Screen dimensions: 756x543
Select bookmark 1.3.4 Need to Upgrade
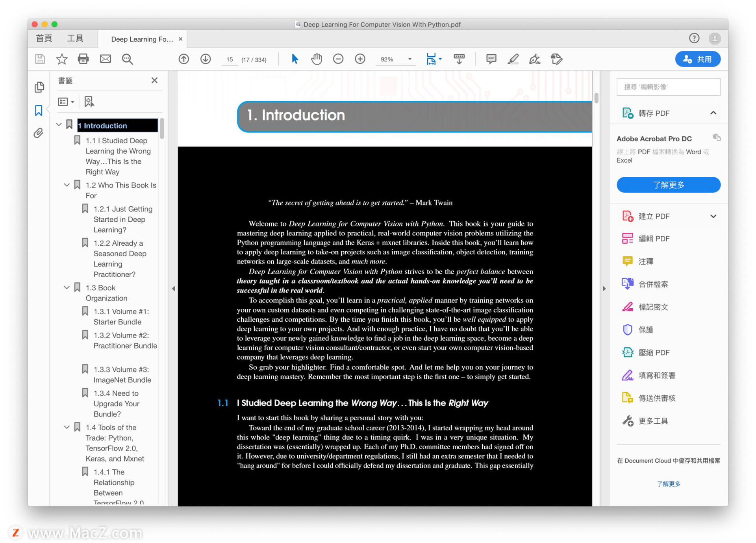click(117, 404)
